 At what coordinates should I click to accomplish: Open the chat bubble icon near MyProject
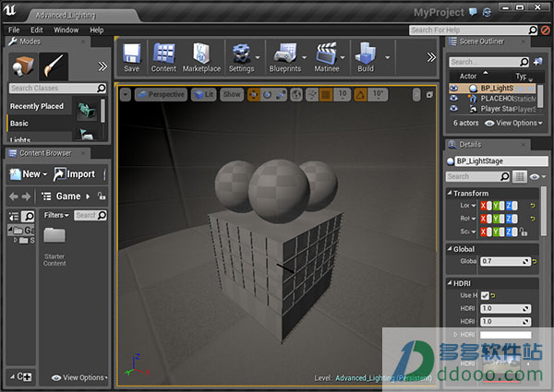473,12
